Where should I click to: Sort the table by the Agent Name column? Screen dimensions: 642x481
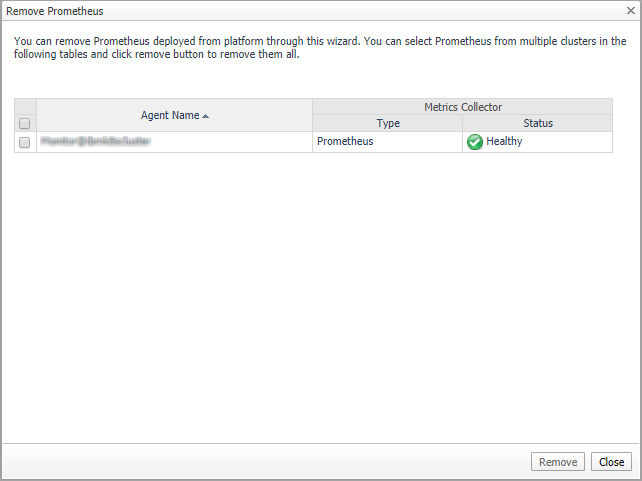[x=169, y=115]
